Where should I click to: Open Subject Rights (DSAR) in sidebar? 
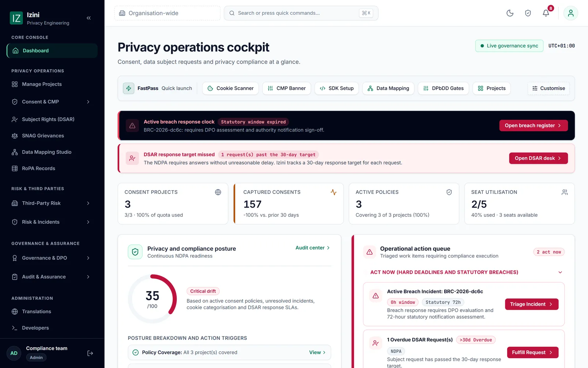pos(52,119)
